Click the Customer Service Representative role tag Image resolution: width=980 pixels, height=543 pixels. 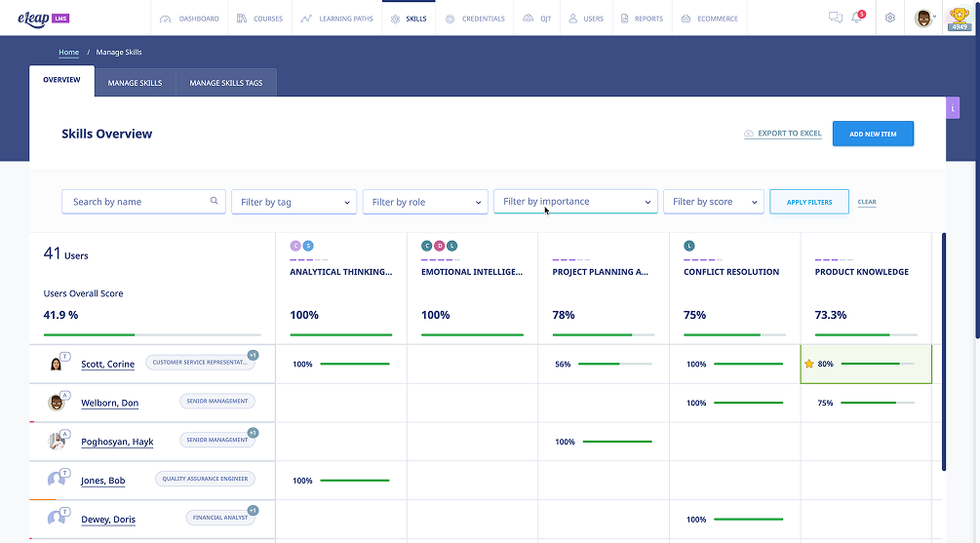pyautogui.click(x=200, y=363)
